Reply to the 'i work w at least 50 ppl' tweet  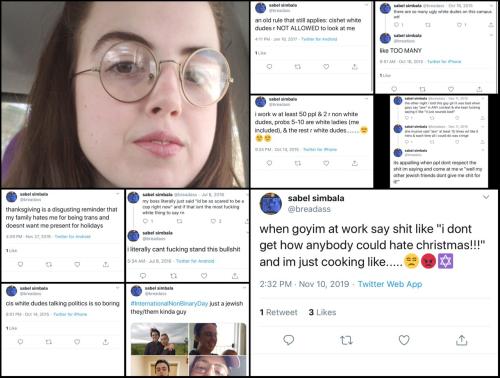[x=269, y=163]
